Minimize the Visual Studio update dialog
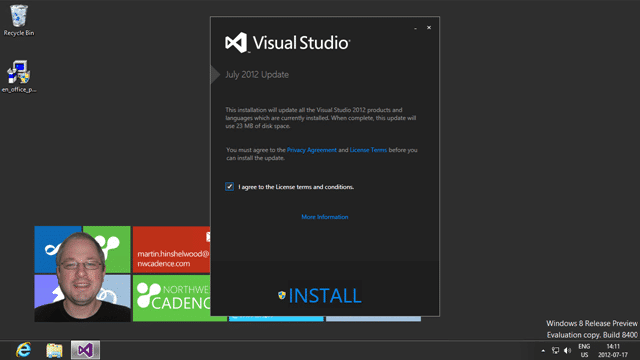640x360 pixels. [415, 28]
